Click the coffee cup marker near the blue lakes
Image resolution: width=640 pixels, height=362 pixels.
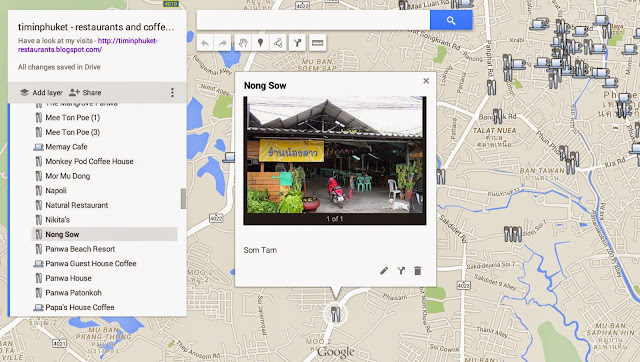pos(229,157)
